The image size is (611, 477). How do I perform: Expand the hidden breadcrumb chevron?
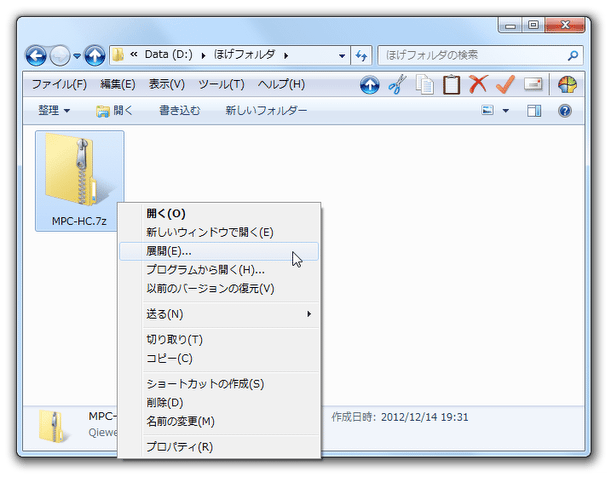click(x=134, y=55)
